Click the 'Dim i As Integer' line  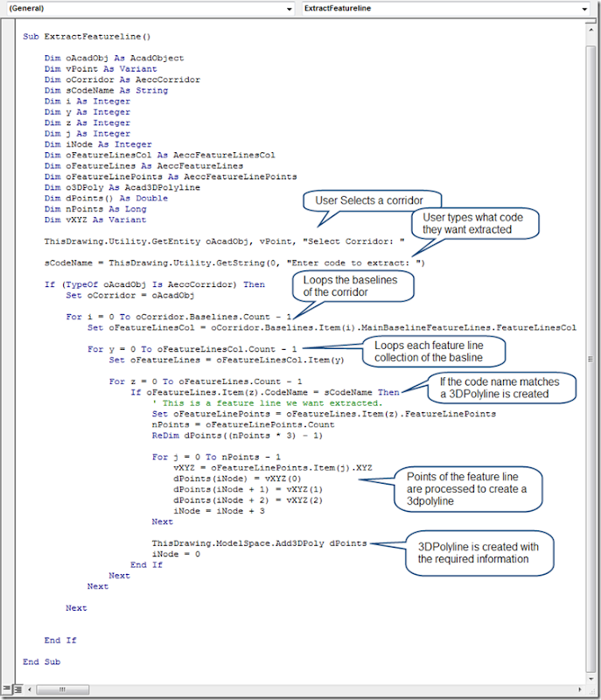[87, 101]
